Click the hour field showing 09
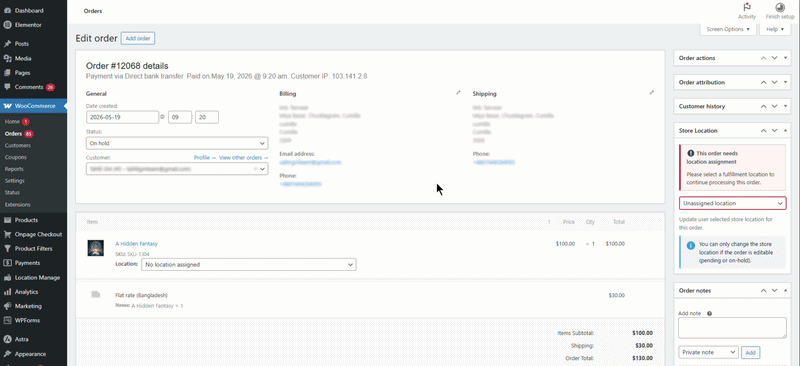The width and height of the screenshot is (800, 366). point(180,117)
